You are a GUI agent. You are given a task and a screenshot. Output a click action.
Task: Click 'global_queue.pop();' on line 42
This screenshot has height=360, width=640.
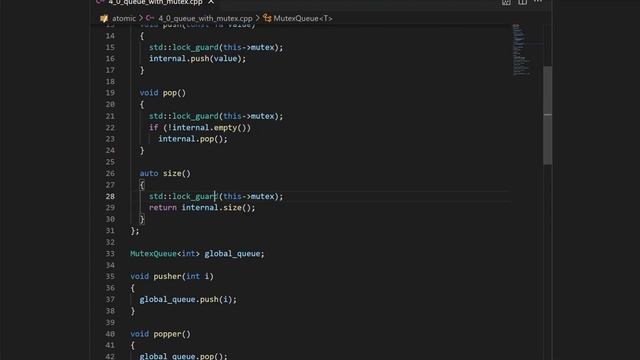(184, 356)
